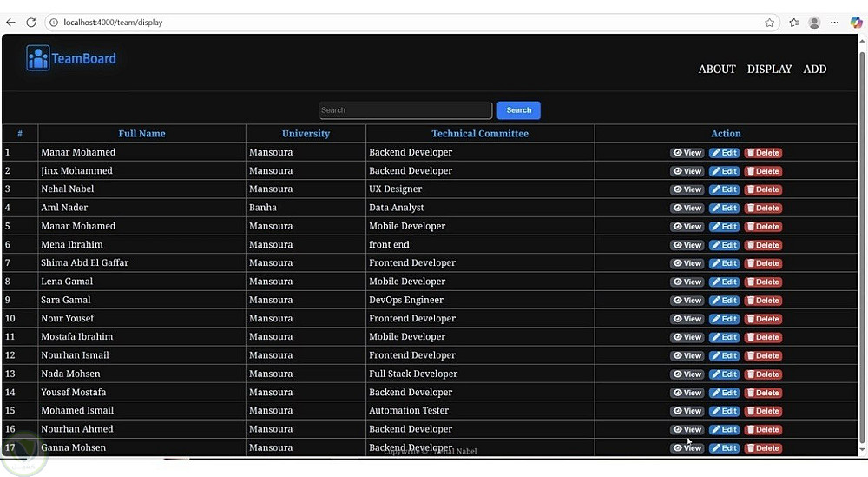Delete the Mena Ibrahim row

point(763,245)
